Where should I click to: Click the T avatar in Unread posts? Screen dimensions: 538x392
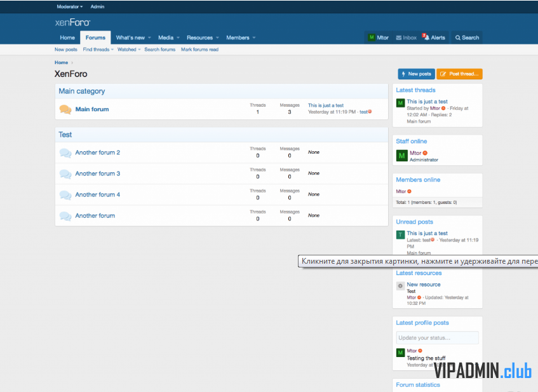click(x=400, y=235)
